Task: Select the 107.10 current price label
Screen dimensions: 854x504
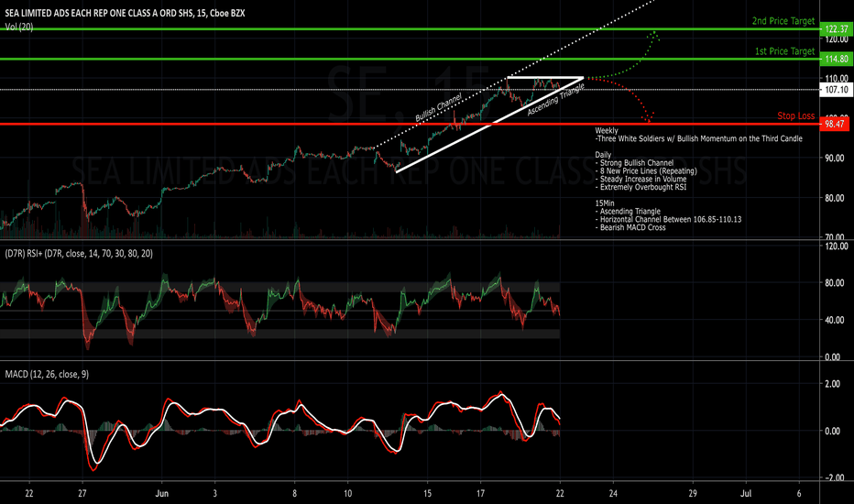Action: (x=836, y=90)
